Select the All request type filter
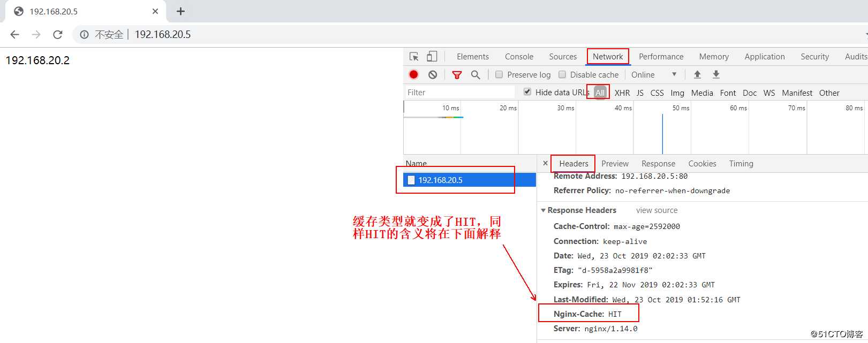This screenshot has height=343, width=868. (600, 93)
